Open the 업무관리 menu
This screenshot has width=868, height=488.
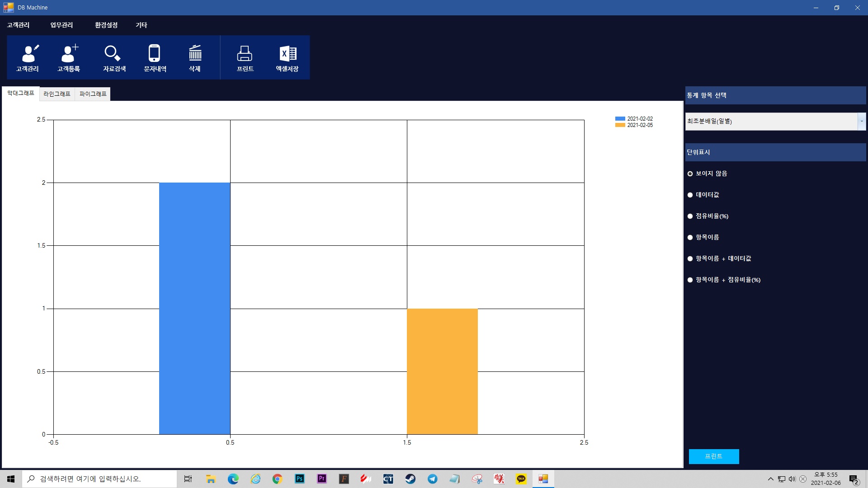[x=61, y=25]
